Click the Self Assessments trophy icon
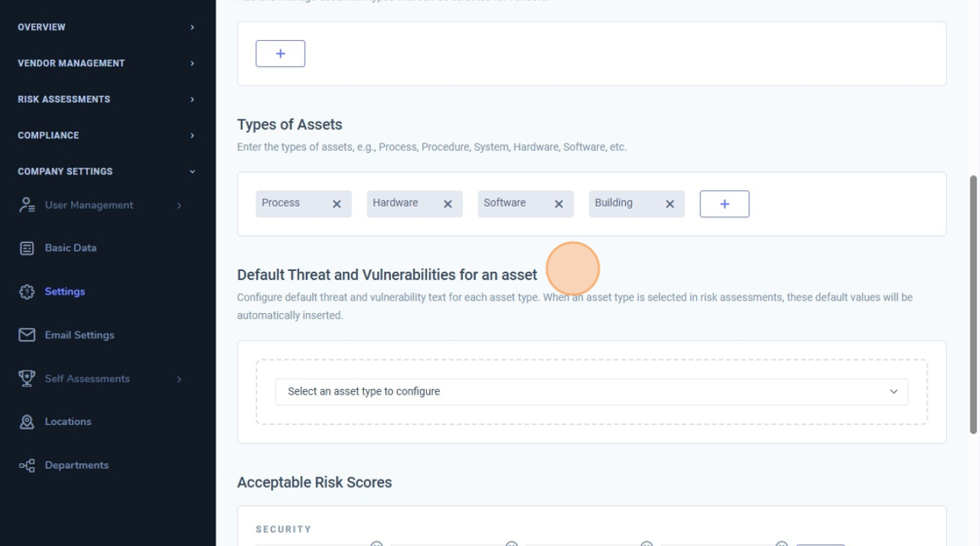 27,378
